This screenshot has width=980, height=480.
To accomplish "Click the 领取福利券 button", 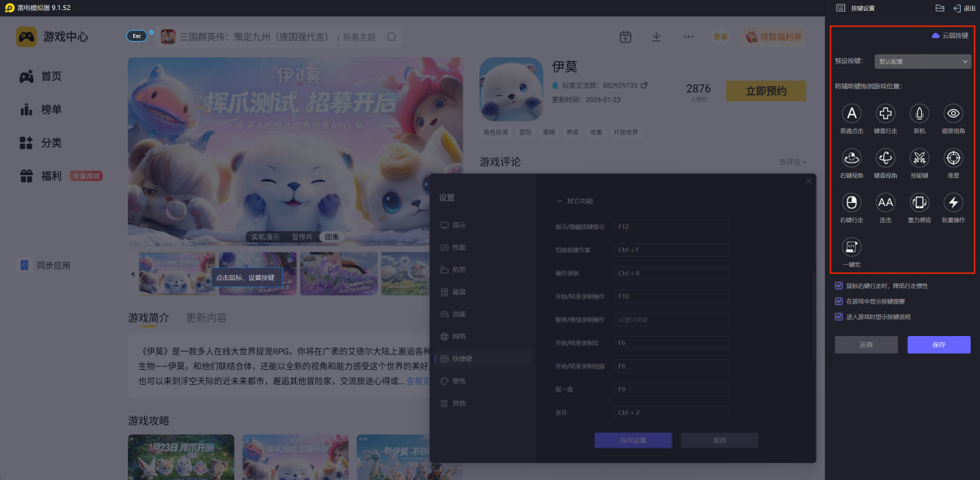I will click(x=772, y=37).
